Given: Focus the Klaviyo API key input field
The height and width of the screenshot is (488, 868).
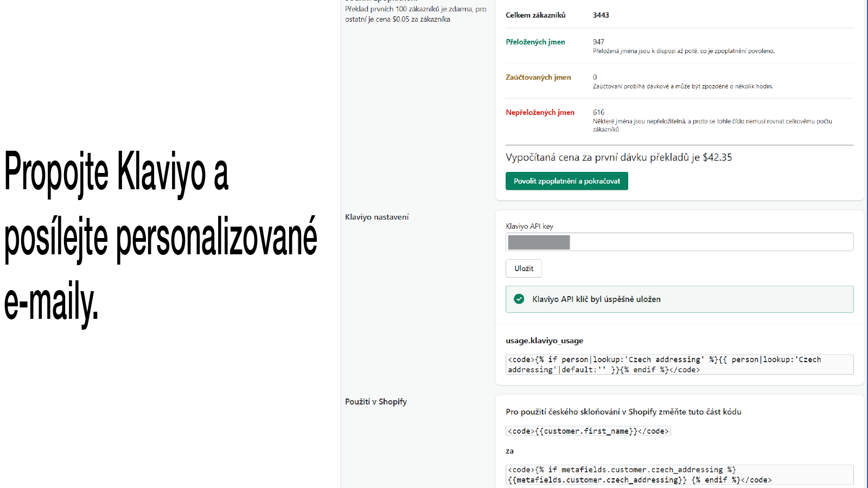Looking at the screenshot, I should click(x=679, y=242).
